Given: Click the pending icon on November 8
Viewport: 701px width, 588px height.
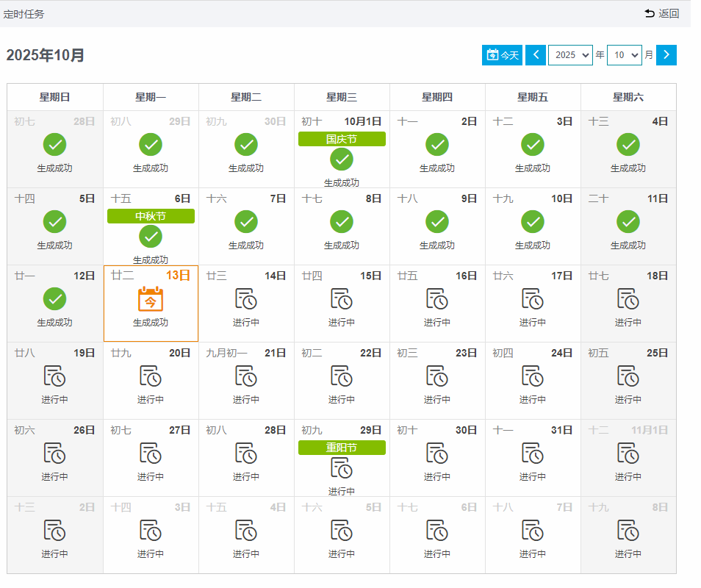Looking at the screenshot, I should (628, 531).
